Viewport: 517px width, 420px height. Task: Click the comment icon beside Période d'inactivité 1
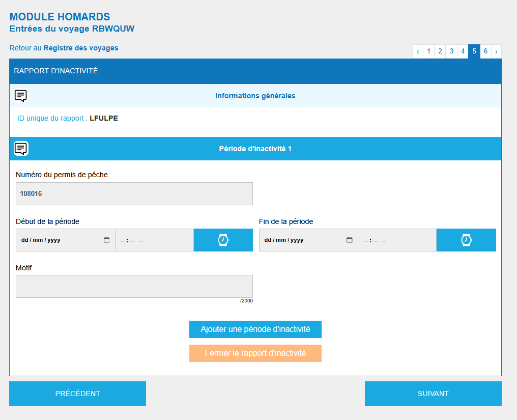click(x=21, y=149)
